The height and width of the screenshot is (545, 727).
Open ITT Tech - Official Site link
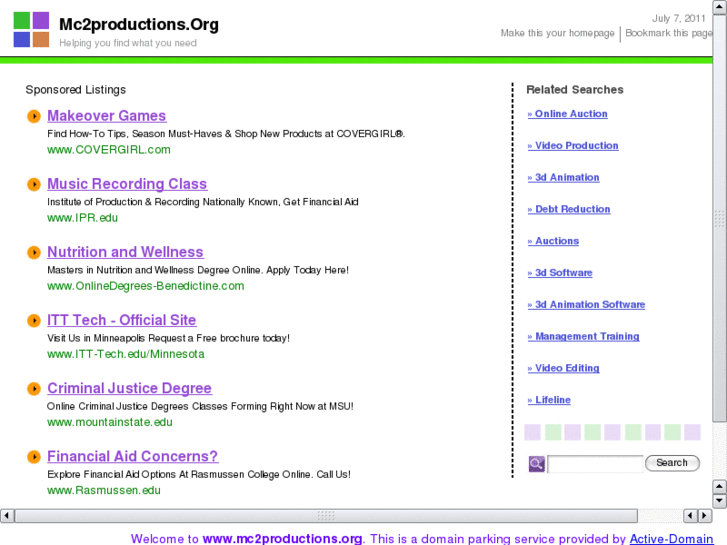pyautogui.click(x=121, y=320)
